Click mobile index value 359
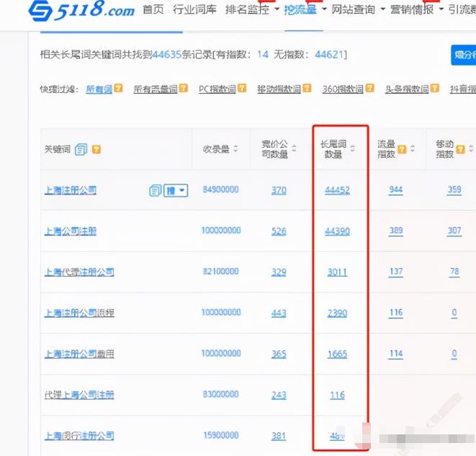 [x=454, y=189]
